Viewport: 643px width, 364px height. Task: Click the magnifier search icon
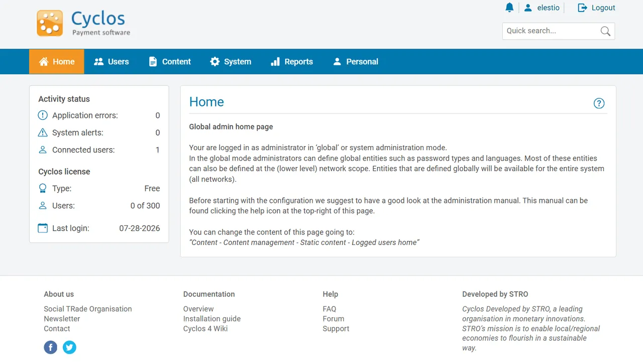click(605, 31)
